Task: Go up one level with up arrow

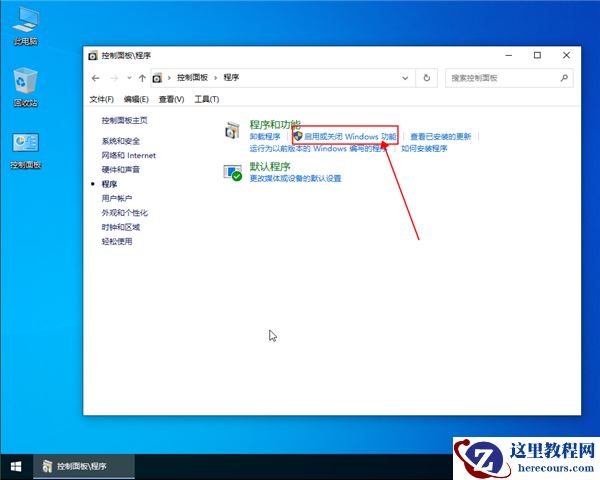Action: point(142,78)
